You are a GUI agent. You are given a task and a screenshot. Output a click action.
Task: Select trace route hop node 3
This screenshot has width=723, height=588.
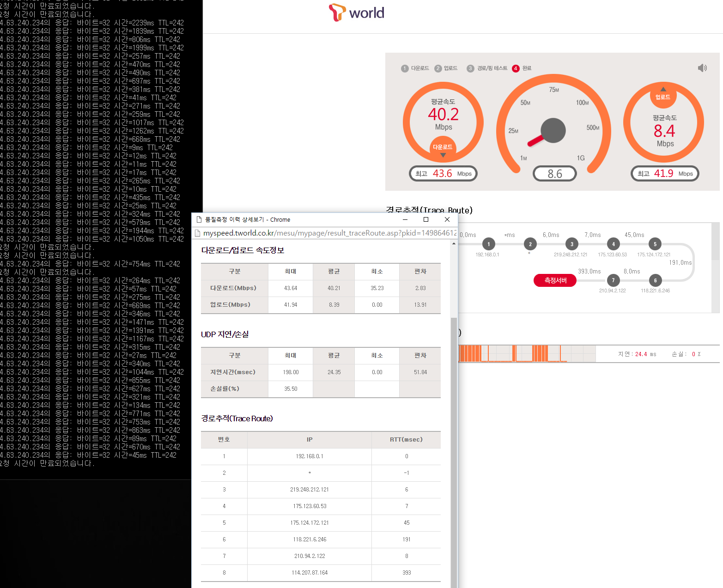tap(571, 244)
